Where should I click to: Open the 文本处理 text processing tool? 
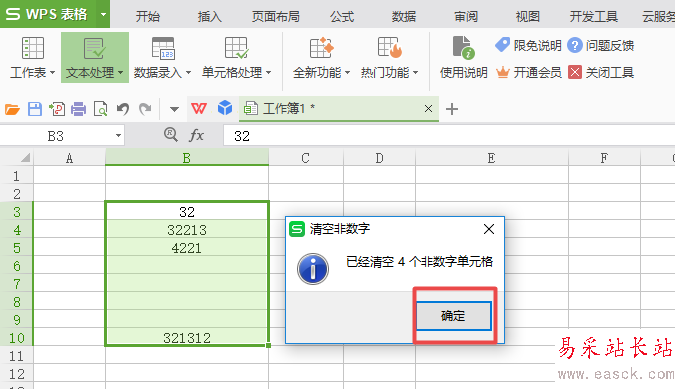pos(95,57)
